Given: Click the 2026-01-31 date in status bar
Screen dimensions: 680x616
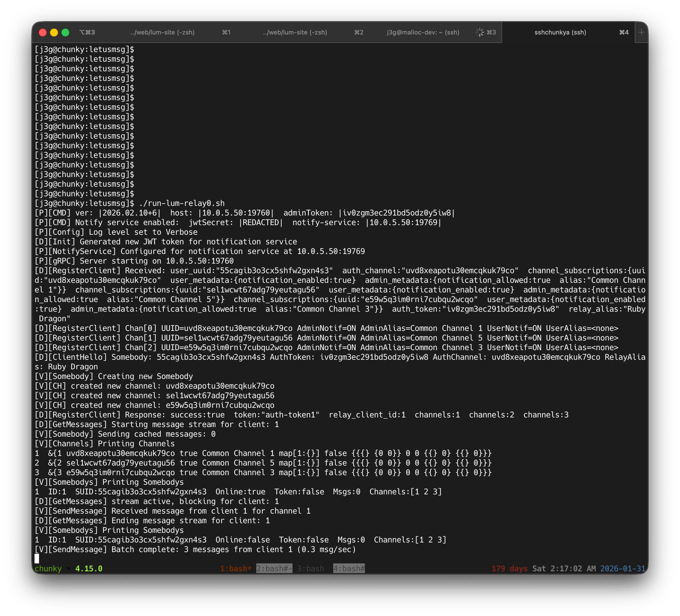Looking at the screenshot, I should point(622,568).
